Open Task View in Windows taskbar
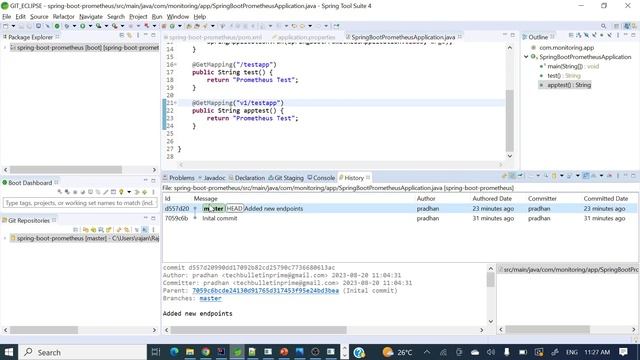This screenshot has height=360, width=640. point(156,352)
